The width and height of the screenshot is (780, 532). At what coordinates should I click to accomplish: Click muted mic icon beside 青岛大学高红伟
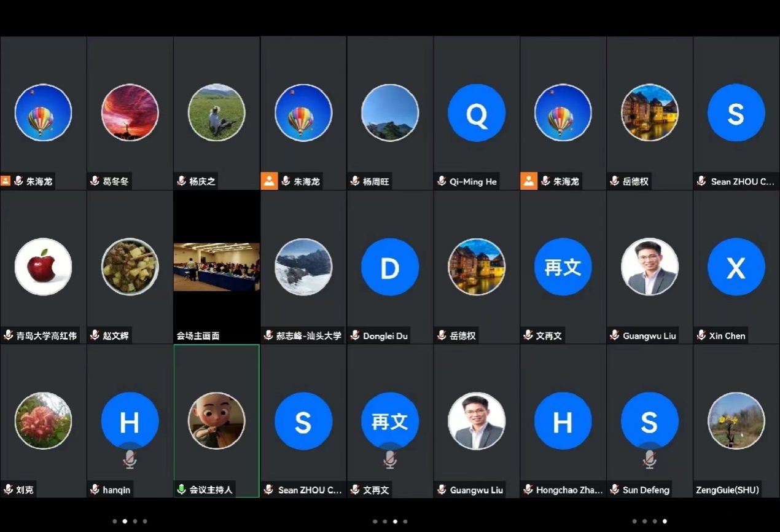tap(8, 335)
